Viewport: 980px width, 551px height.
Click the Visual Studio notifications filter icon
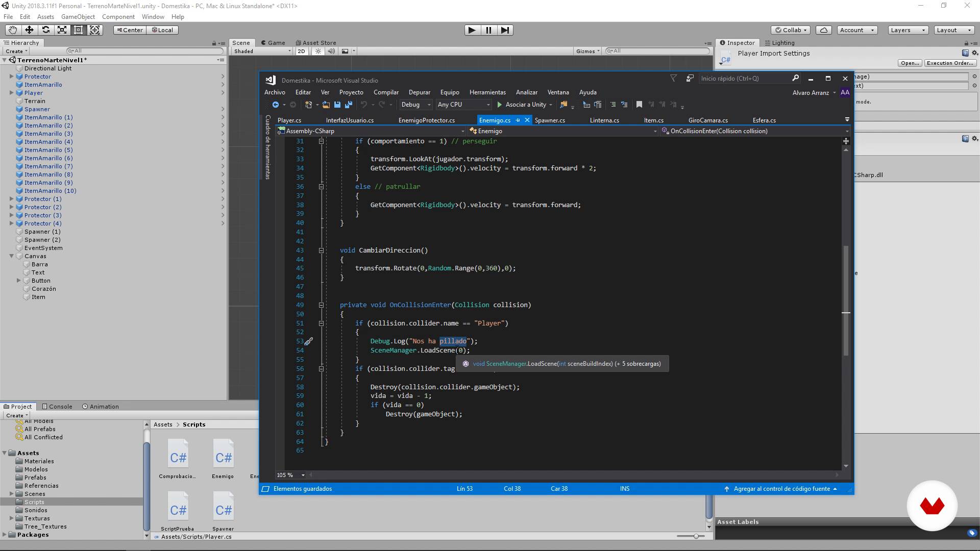coord(673,78)
